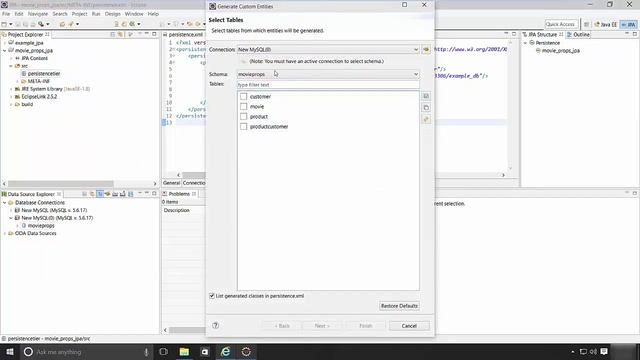The width and height of the screenshot is (640, 360).
Task: Switch to the Java EE perspective
Action: [x=606, y=24]
